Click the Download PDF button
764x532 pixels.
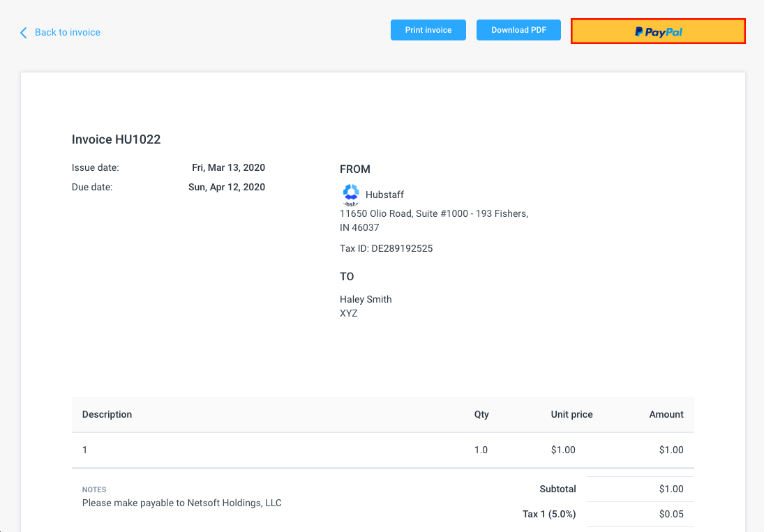coord(518,30)
